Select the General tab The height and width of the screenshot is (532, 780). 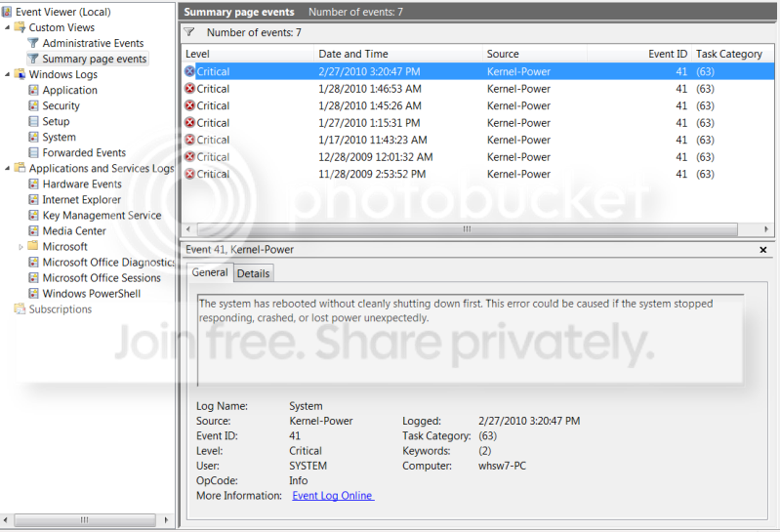pos(210,272)
